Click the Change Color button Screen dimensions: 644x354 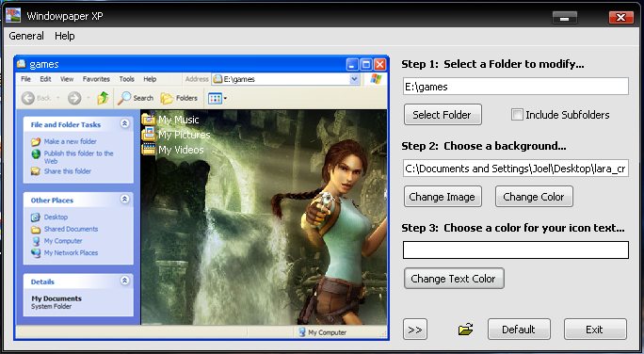click(534, 197)
